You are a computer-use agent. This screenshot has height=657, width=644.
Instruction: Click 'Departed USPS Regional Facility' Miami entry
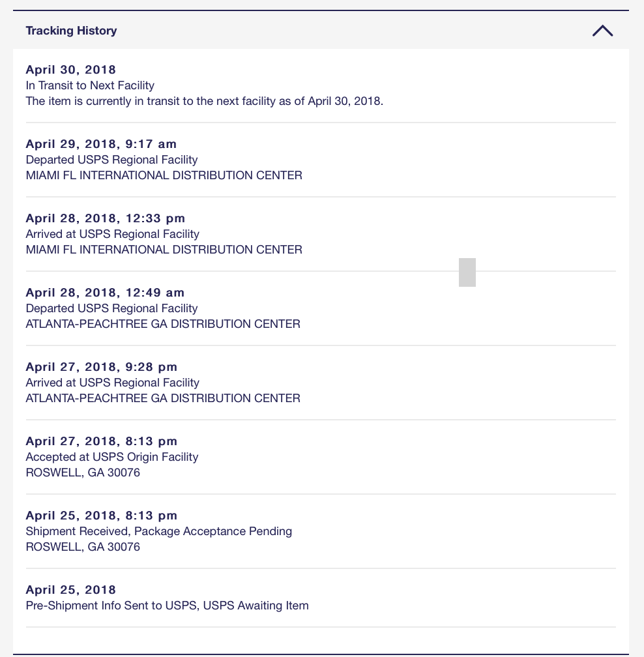point(111,160)
